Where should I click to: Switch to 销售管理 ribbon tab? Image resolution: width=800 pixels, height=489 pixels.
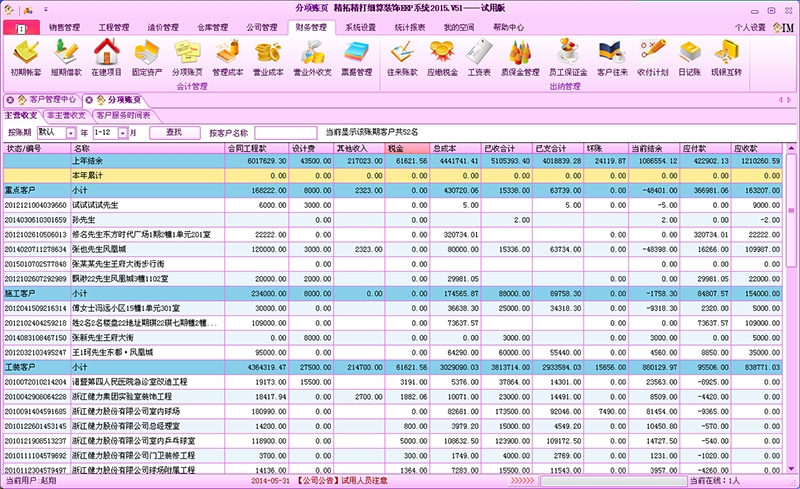pyautogui.click(x=64, y=28)
